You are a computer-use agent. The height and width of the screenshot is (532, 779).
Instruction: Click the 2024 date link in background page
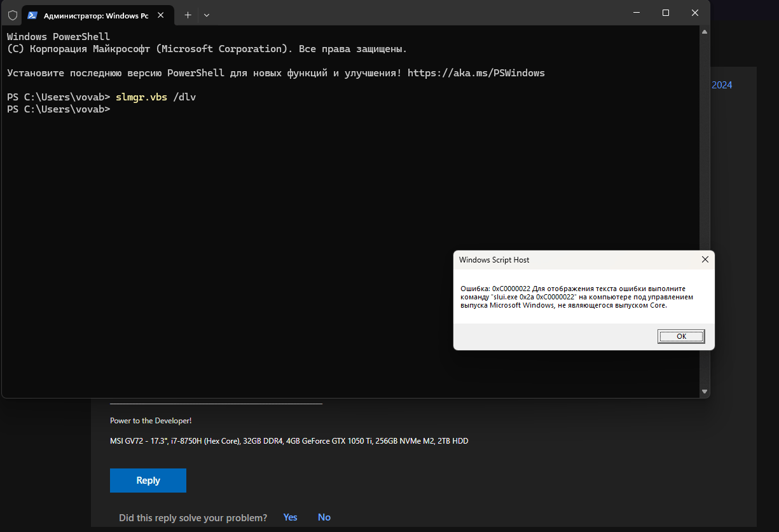pos(722,85)
